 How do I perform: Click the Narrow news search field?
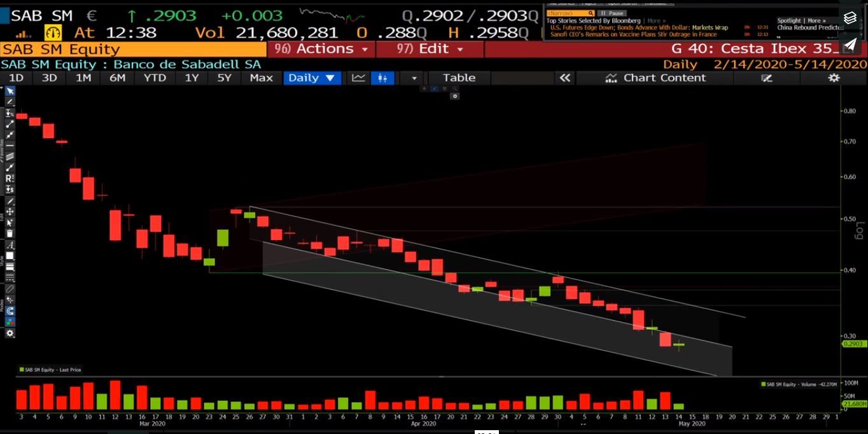pyautogui.click(x=570, y=13)
